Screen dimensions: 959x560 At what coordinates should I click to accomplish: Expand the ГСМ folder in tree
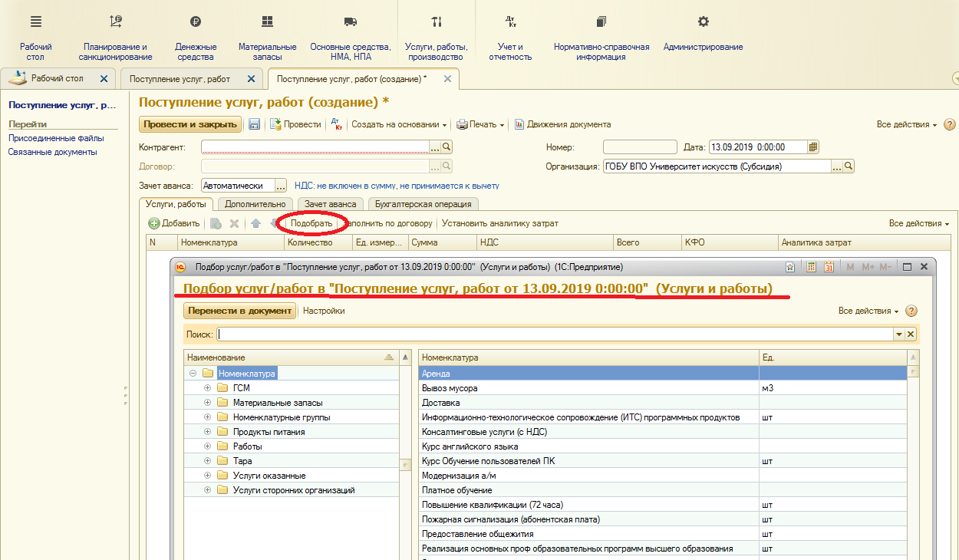207,388
